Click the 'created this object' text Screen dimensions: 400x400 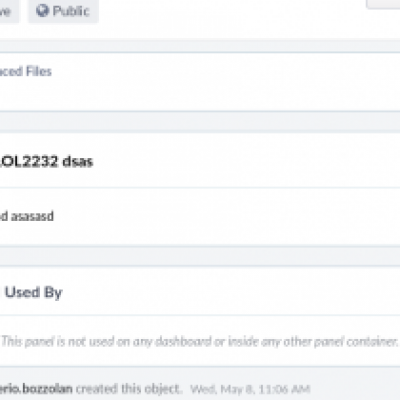coord(129,389)
